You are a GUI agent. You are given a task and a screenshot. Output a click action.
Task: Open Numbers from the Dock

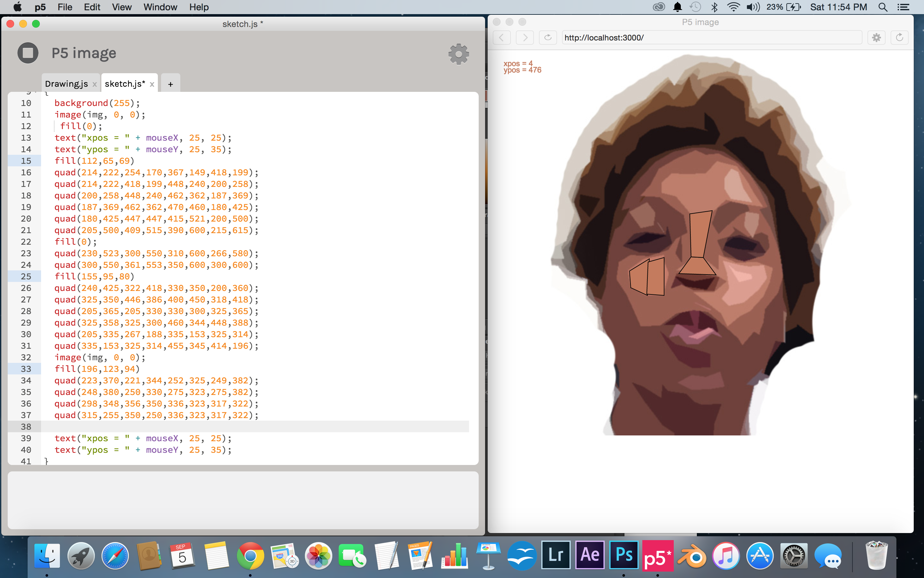click(454, 556)
